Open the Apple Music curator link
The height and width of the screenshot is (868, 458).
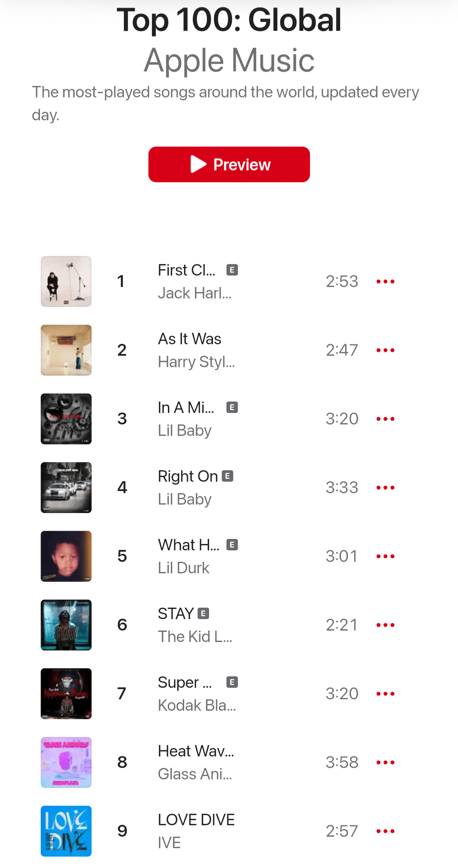click(x=229, y=60)
